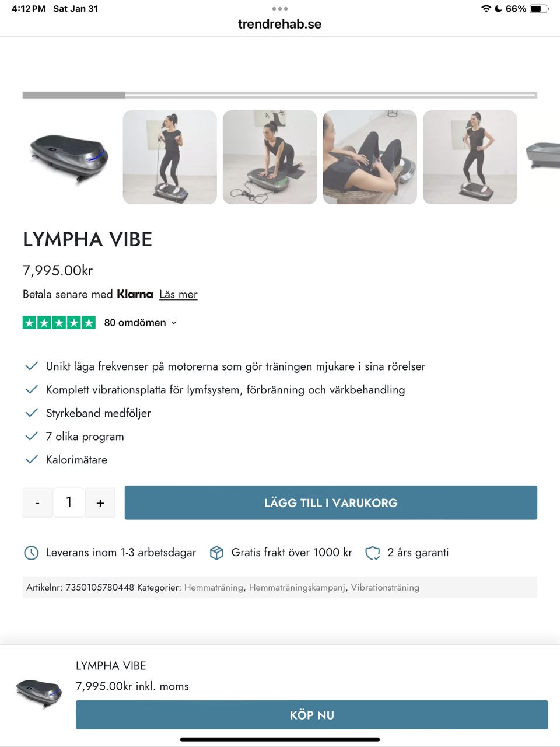Decrease quantity with the minus button

click(x=37, y=502)
